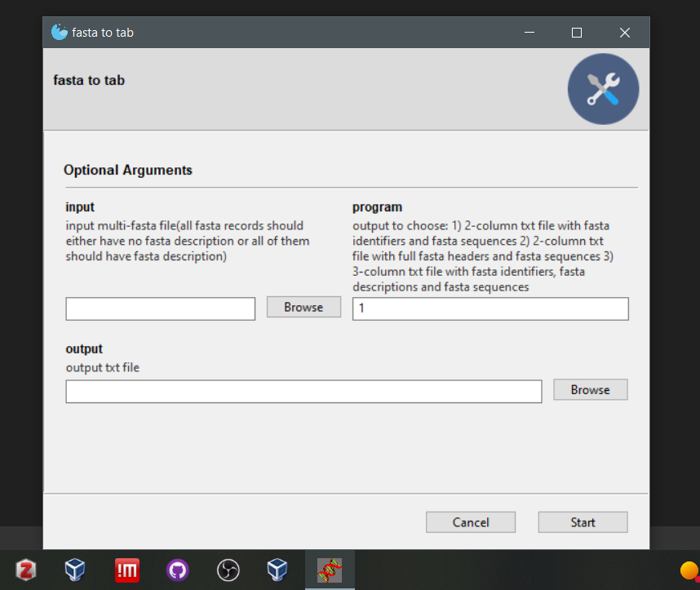
Task: Click the DNA helix app taskbar icon
Action: click(329, 570)
